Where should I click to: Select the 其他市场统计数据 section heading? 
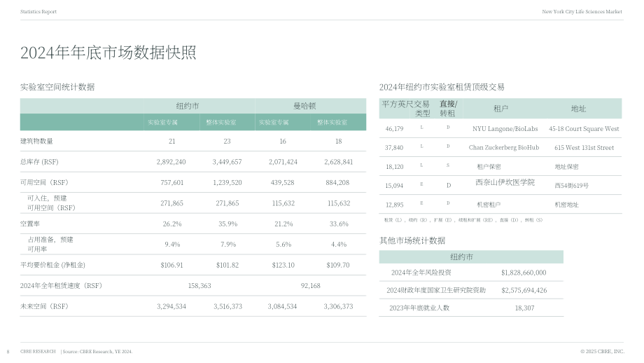tap(412, 240)
